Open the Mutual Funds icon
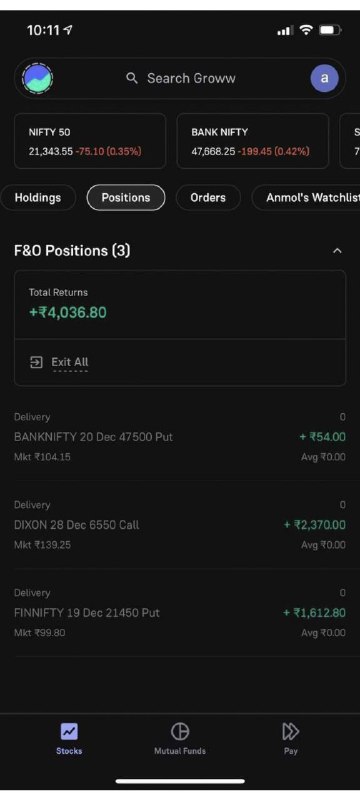360x800 pixels. click(179, 732)
